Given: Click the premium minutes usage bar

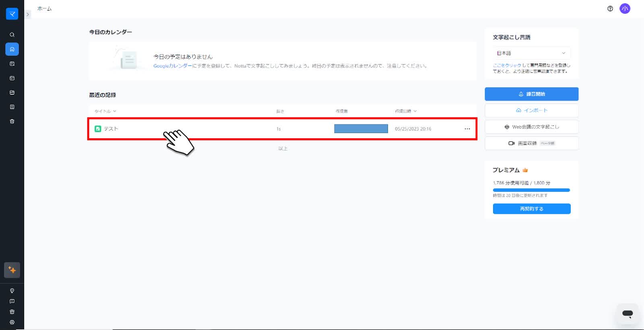Looking at the screenshot, I should pos(531,190).
